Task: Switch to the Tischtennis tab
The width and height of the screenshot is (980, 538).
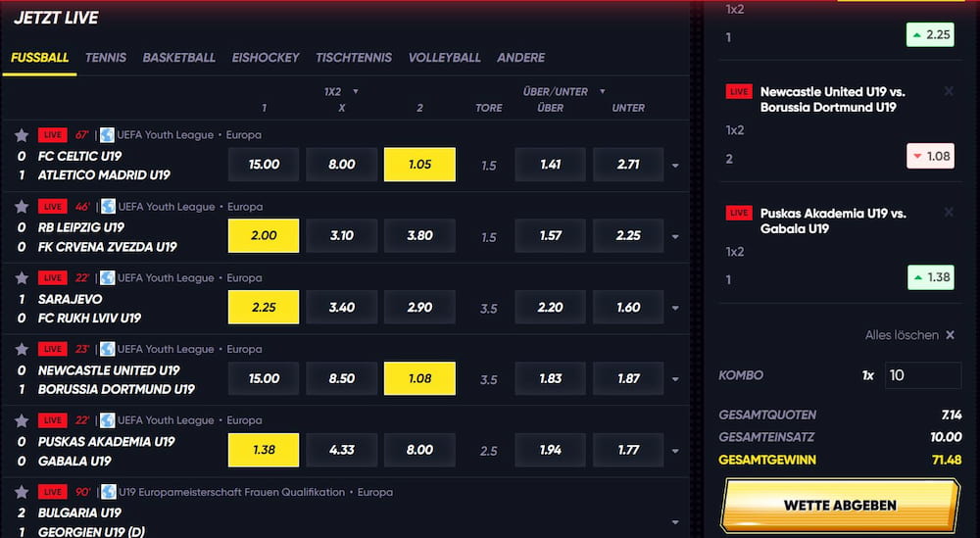Action: coord(354,58)
